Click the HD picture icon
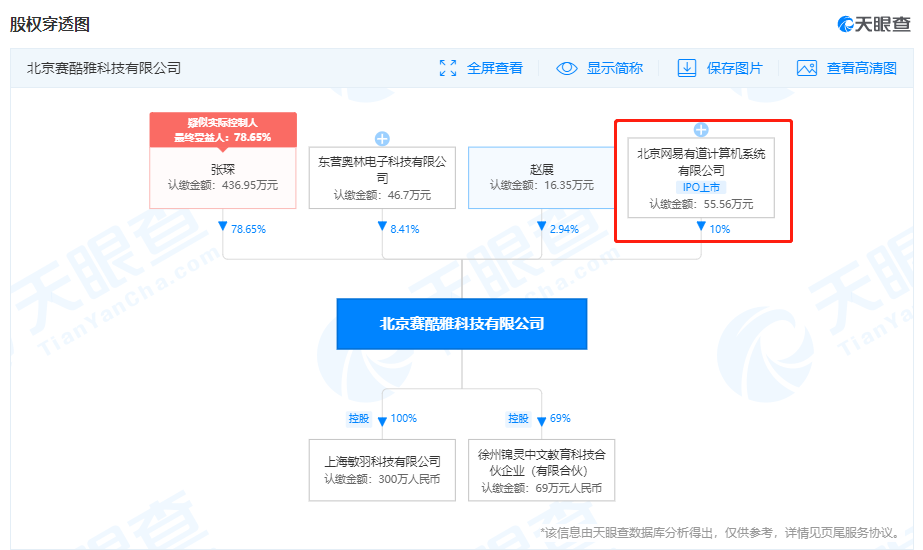This screenshot has height=550, width=923. 806,68
